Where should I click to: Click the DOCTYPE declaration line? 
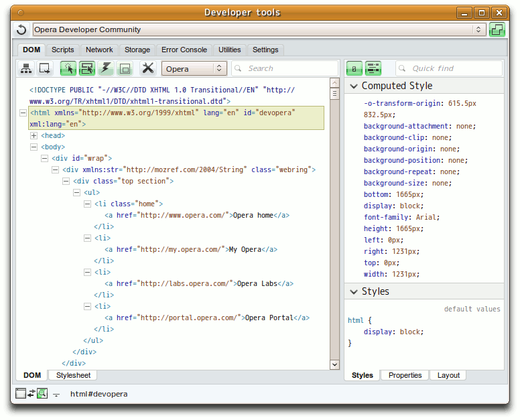(x=162, y=96)
